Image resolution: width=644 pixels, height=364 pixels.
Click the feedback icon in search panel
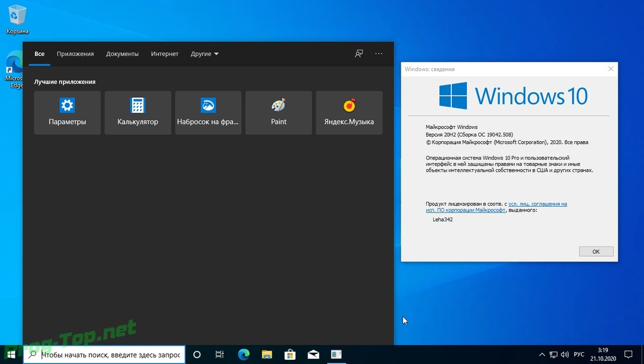pyautogui.click(x=359, y=54)
